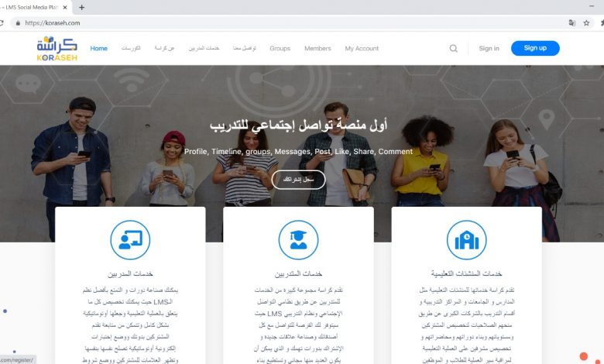Click the graduate trainee services icon
Image resolution: width=604 pixels, height=364 pixels.
click(299, 240)
